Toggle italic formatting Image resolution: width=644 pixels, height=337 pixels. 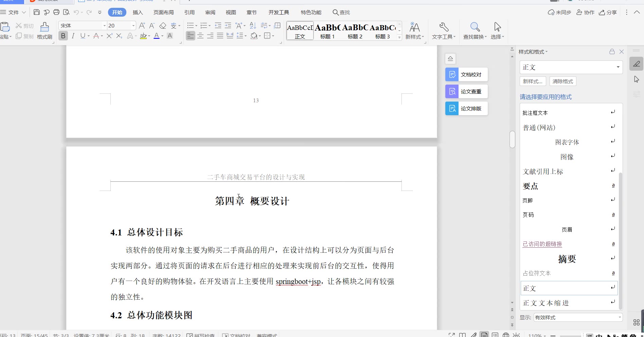tap(73, 36)
